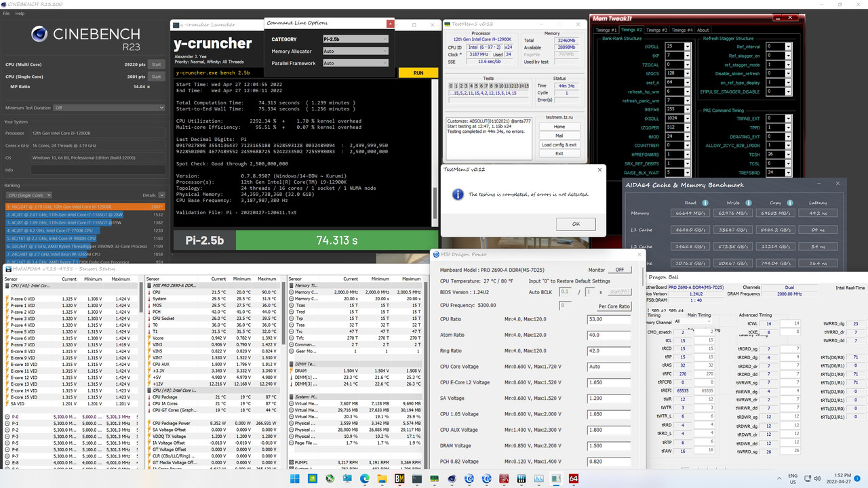Open the Parallel Framework dropdown

pyautogui.click(x=355, y=63)
